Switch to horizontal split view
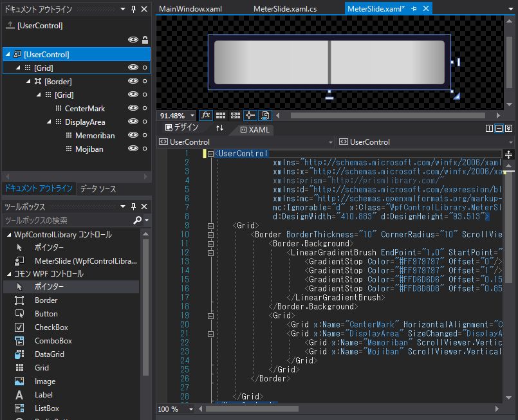 point(499,129)
